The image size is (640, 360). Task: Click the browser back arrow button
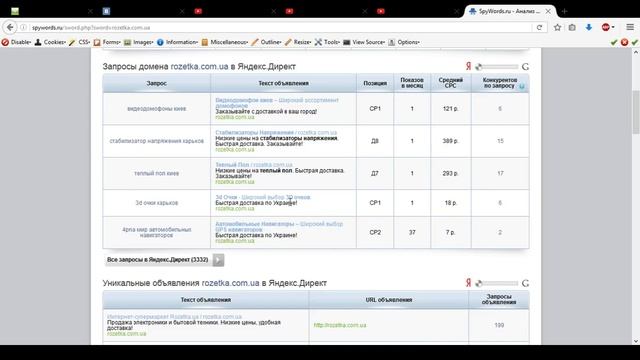(10, 27)
